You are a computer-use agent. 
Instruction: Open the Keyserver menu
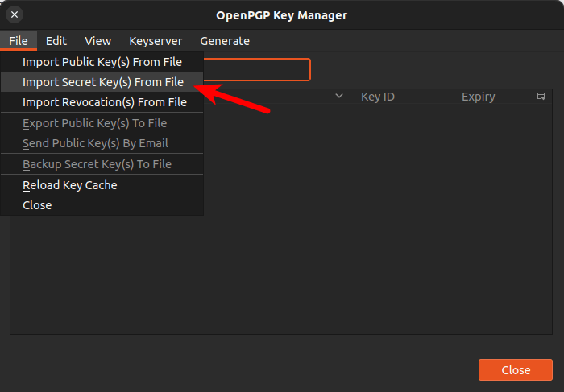[156, 41]
